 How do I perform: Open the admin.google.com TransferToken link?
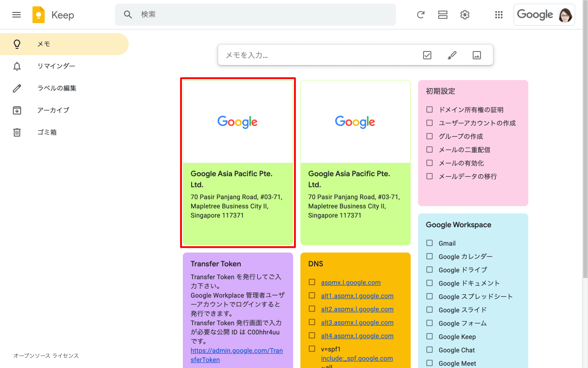coord(237,355)
